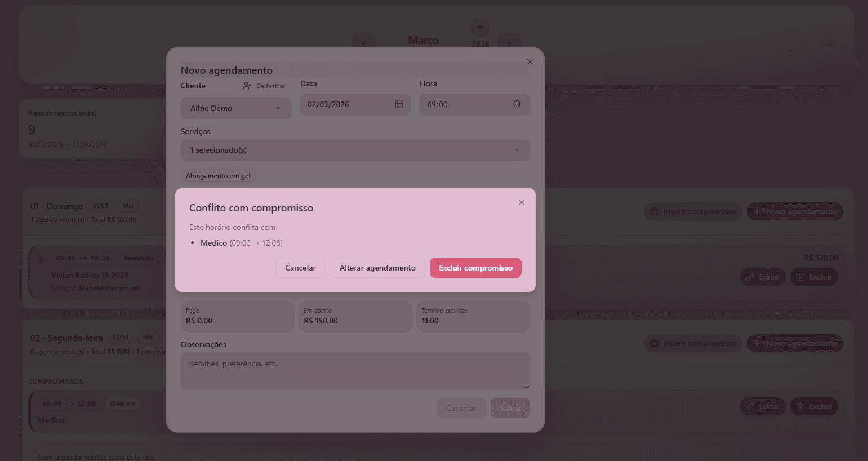Choose Alterar agendamento option
Image resolution: width=868 pixels, height=461 pixels.
coord(377,268)
